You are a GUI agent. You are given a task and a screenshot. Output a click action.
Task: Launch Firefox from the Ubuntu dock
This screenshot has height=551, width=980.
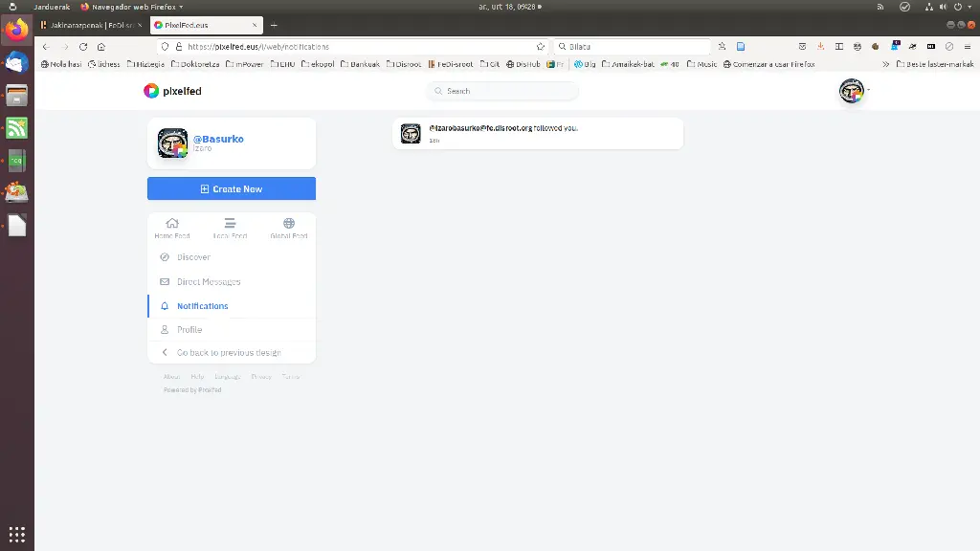coord(17,30)
